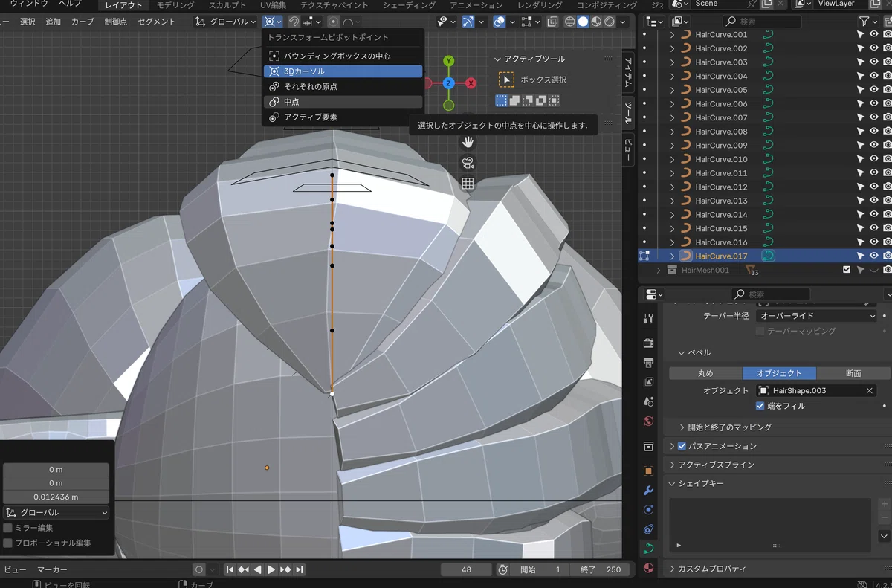Open the modifiers wrench properties tab

click(x=648, y=491)
